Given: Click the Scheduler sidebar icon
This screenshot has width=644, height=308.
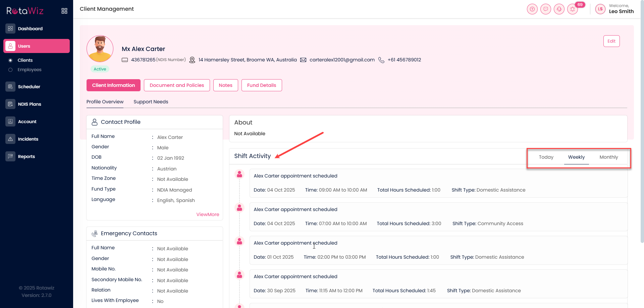Looking at the screenshot, I should pos(10,87).
